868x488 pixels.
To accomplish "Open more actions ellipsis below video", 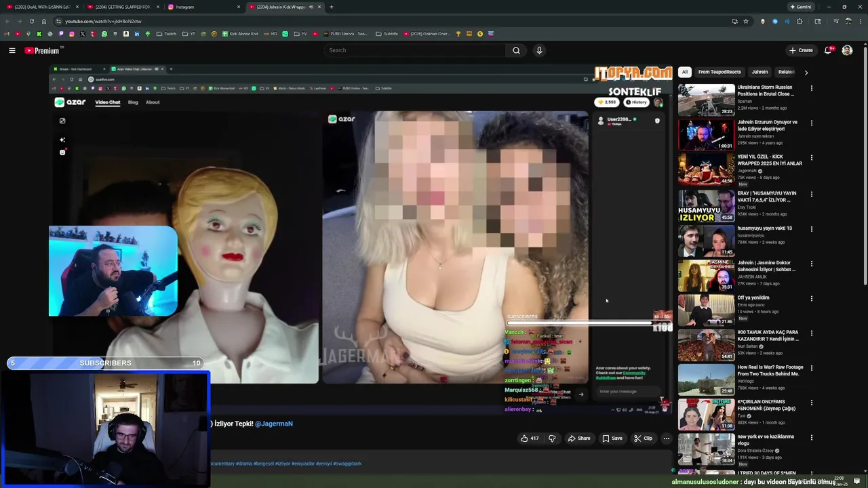I will [x=666, y=439].
